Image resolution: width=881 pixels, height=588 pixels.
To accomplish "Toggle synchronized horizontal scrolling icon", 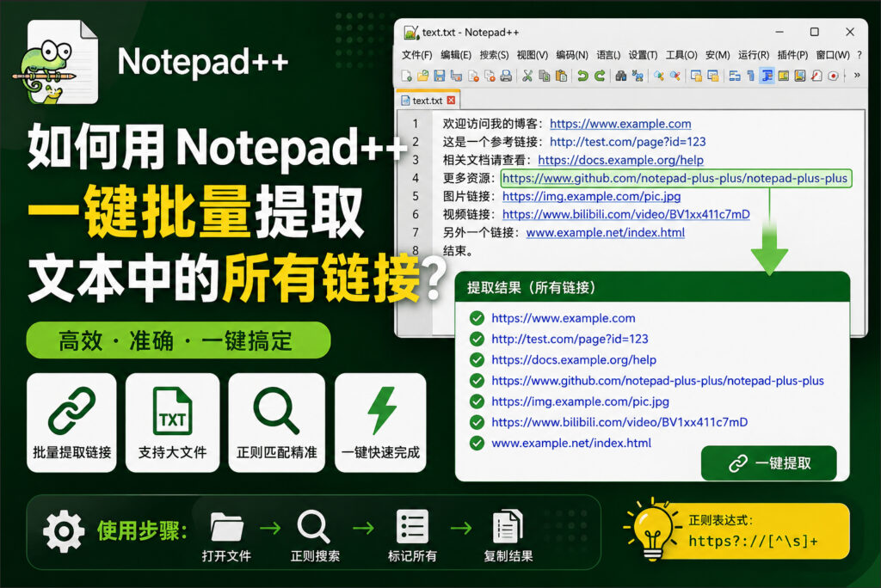I will coord(713,76).
